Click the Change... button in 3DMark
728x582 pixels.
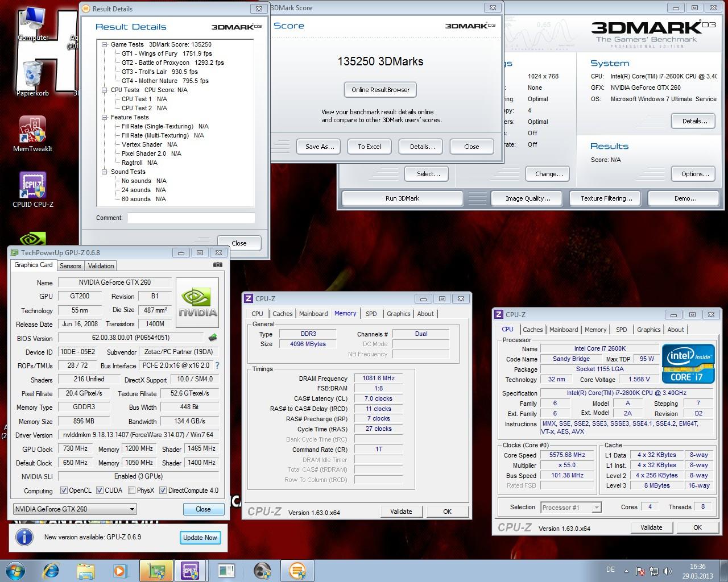[x=549, y=174]
